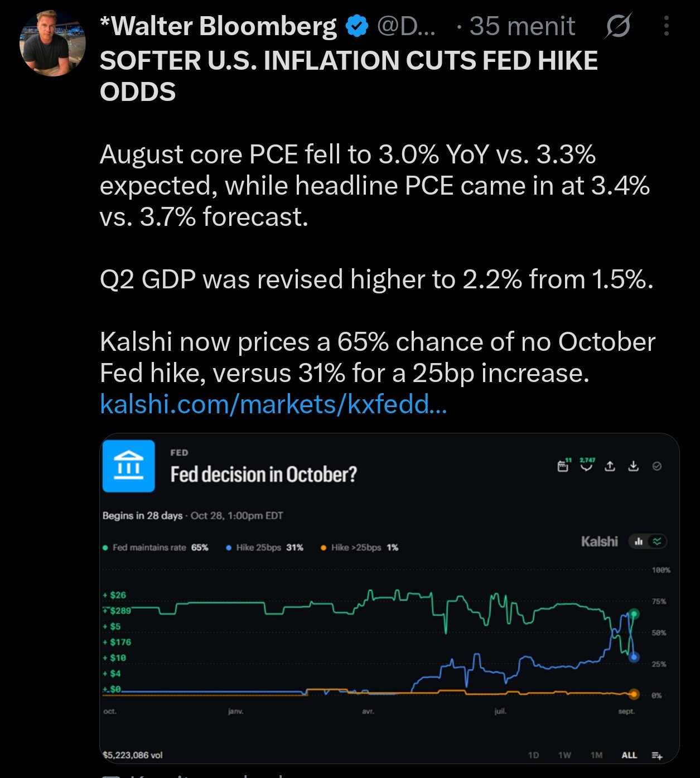Select the ALL time range tab
This screenshot has height=778, width=700.
click(629, 755)
